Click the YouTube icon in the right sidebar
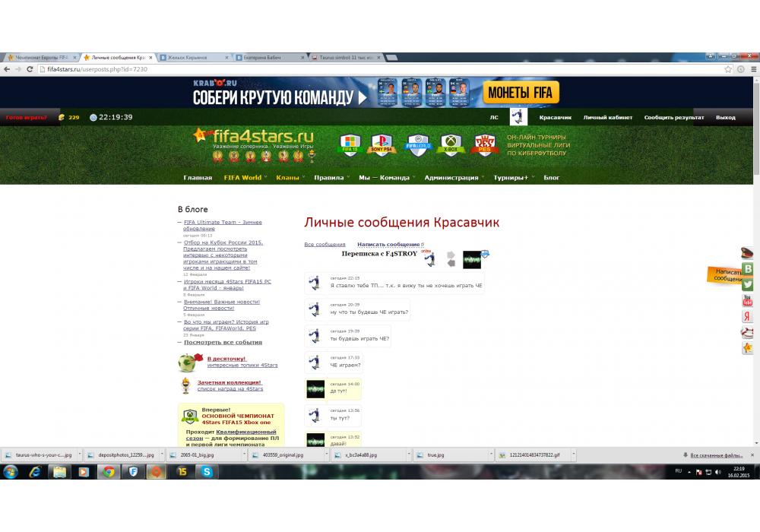 747,300
